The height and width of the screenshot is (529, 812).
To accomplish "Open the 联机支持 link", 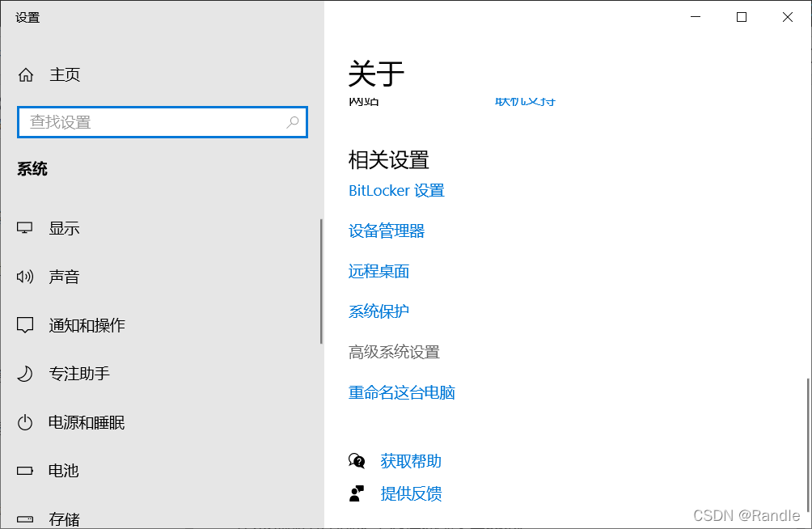I will click(524, 102).
